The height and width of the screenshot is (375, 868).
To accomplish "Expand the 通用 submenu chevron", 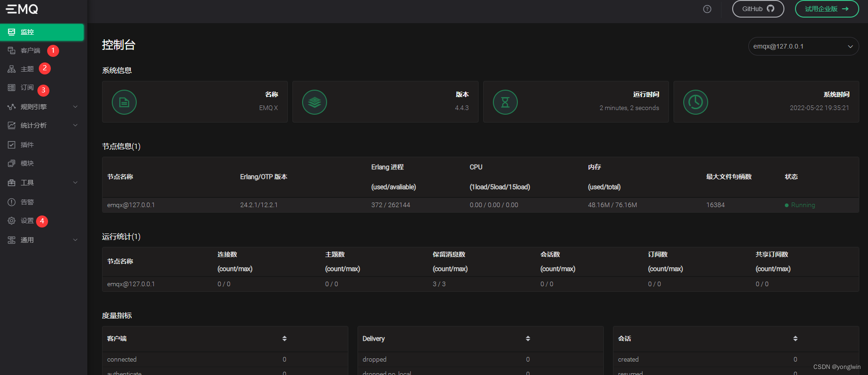I will pyautogui.click(x=75, y=240).
